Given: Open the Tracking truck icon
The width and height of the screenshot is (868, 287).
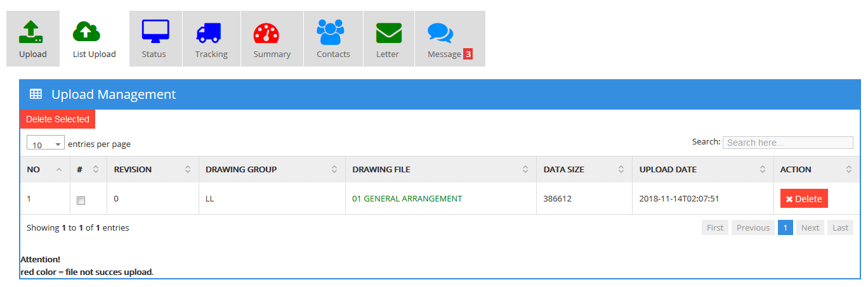Looking at the screenshot, I should tap(209, 32).
